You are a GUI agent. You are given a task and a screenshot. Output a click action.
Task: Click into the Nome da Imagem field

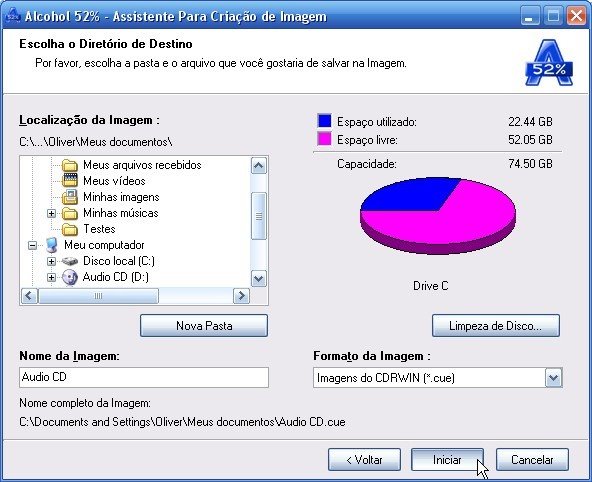pos(144,377)
